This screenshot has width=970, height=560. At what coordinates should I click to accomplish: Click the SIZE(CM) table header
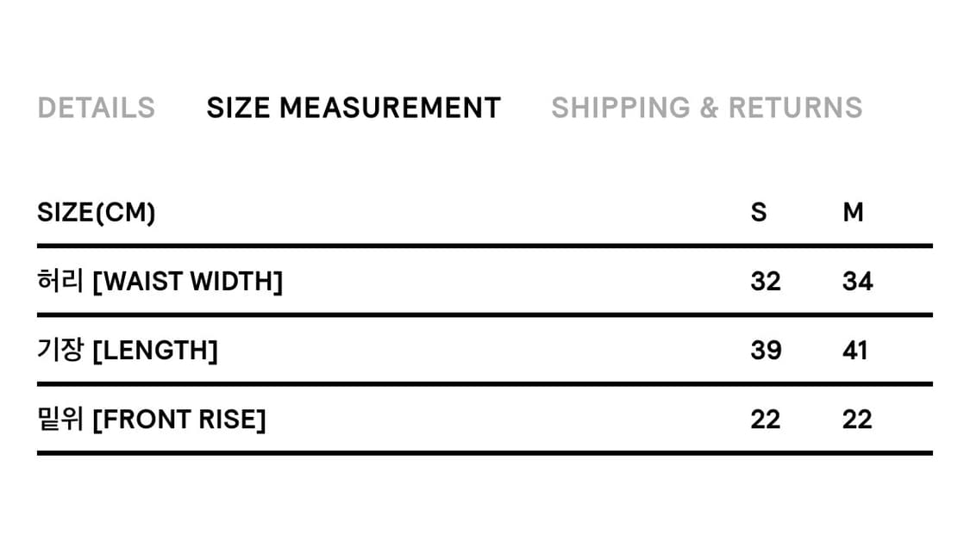97,212
